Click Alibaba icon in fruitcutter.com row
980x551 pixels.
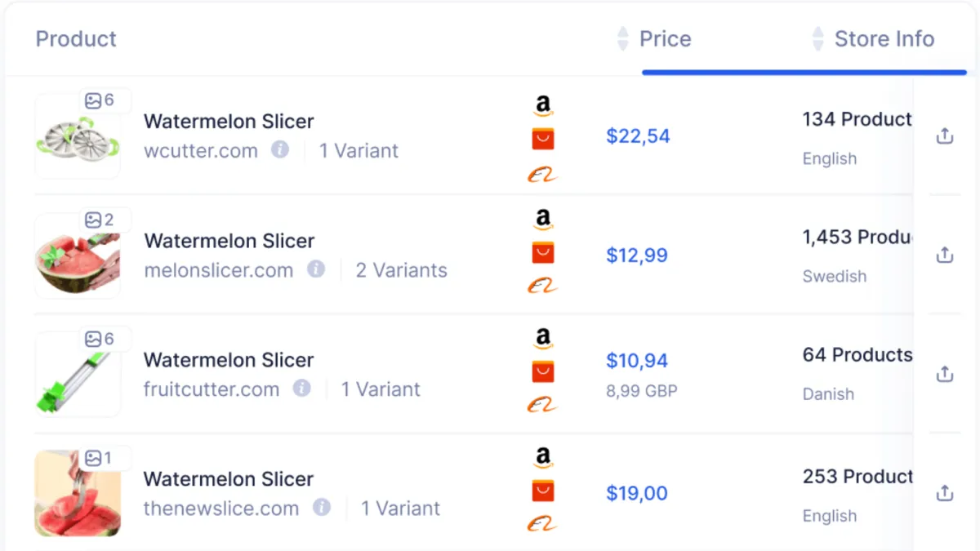coord(542,405)
